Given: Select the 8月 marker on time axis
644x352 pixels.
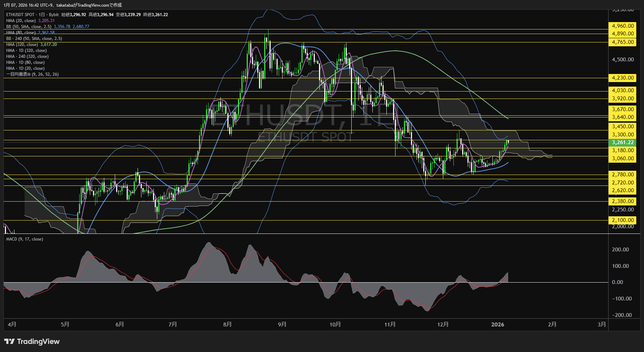Looking at the screenshot, I should [227, 324].
